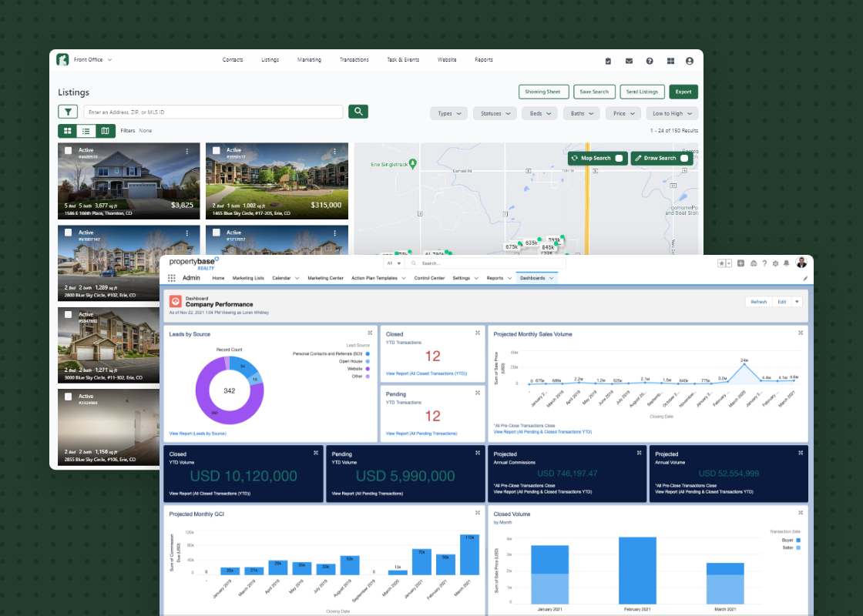Select checkbox on listing #4600513 in Thornton
The image size is (863, 616).
click(x=69, y=150)
